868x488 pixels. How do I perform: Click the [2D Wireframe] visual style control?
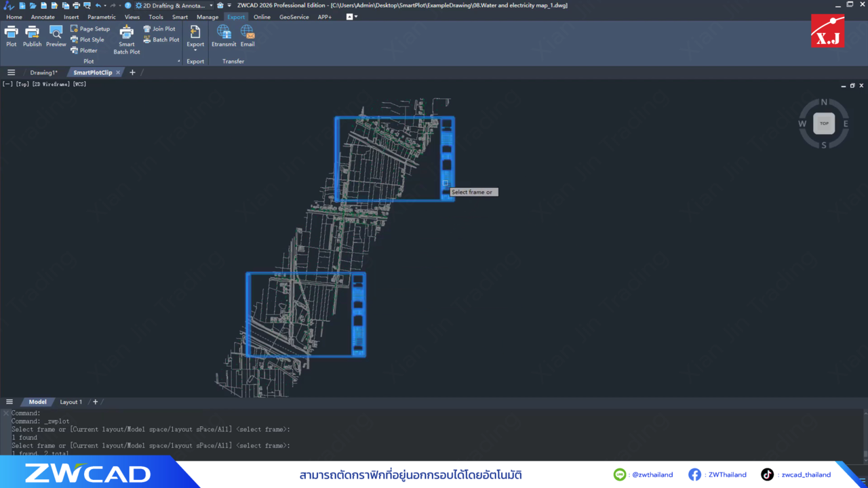[x=52, y=84]
